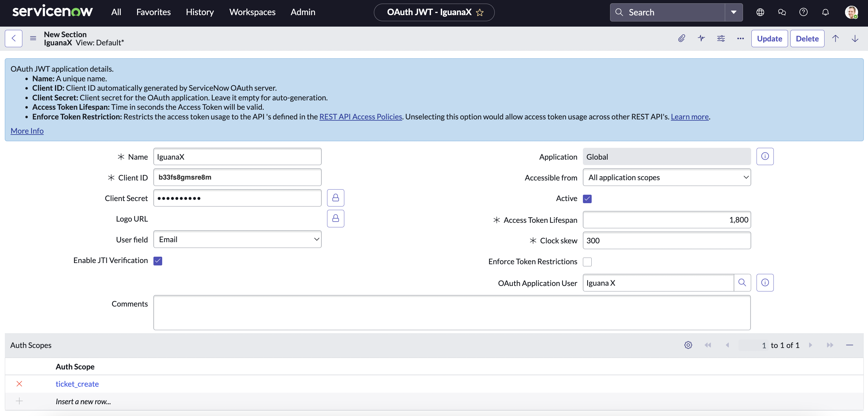Click the Delete button
Viewport: 868px width, 416px height.
click(807, 38)
